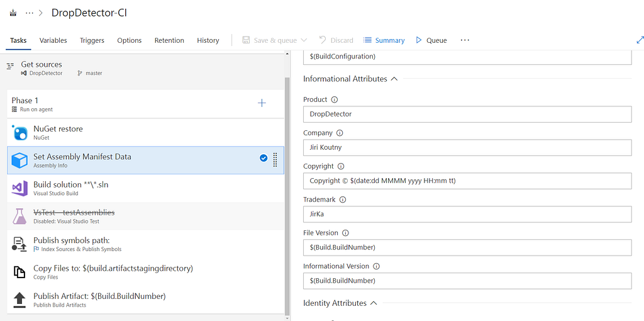Click the DropDetector repository label
644x321 pixels.
pyautogui.click(x=46, y=73)
